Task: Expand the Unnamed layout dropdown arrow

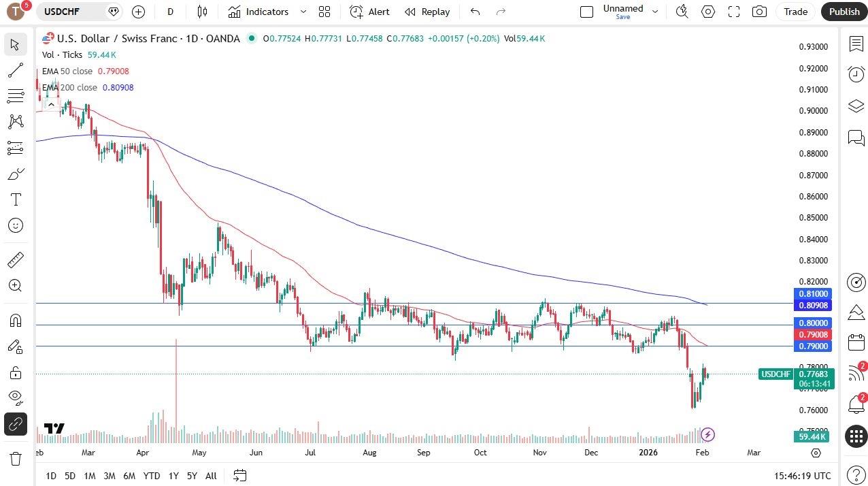Action: coord(655,12)
